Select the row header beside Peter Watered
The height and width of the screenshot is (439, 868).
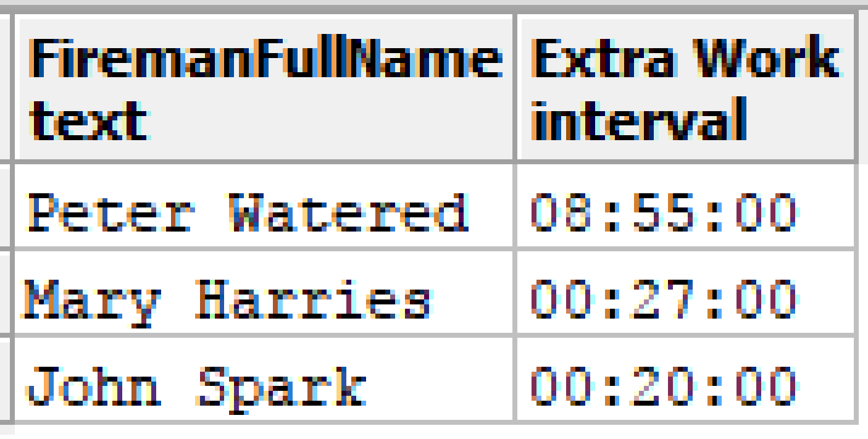click(6, 206)
